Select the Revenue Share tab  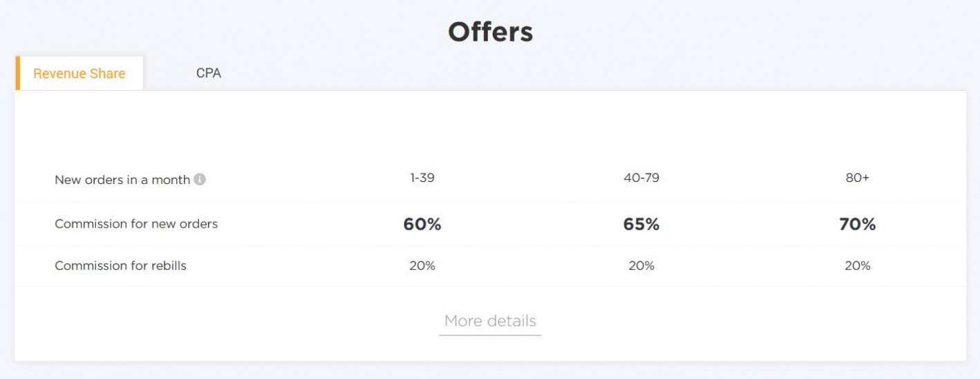coord(79,73)
